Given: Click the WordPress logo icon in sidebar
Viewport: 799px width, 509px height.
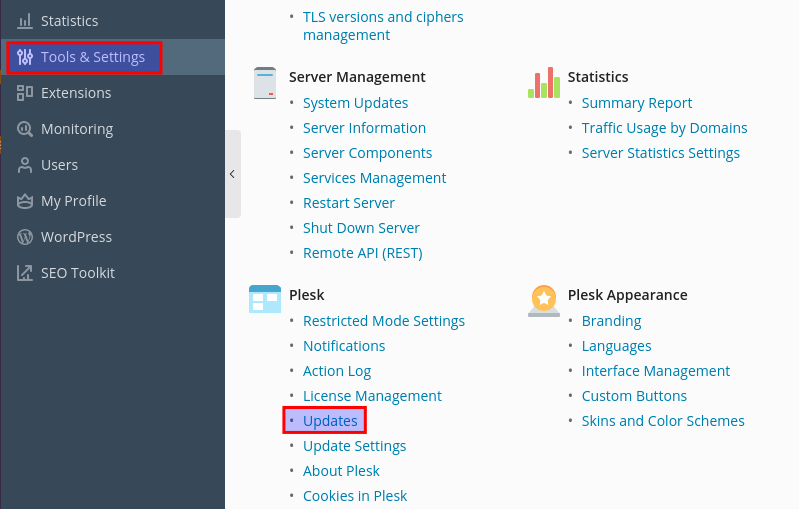Looking at the screenshot, I should click(x=25, y=237).
